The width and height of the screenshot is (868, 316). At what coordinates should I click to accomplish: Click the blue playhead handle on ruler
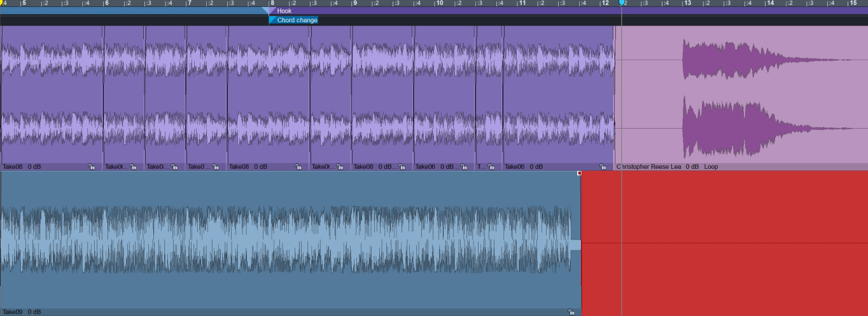(x=622, y=3)
